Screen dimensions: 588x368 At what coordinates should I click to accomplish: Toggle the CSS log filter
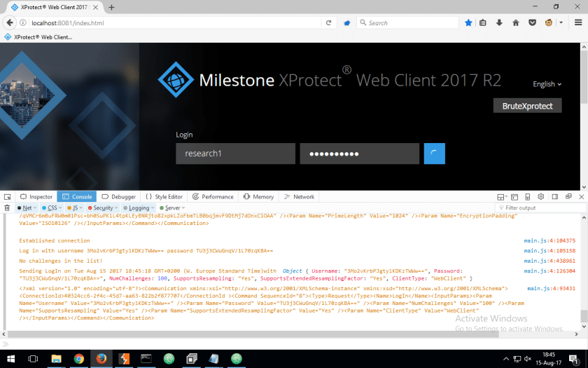pyautogui.click(x=51, y=208)
